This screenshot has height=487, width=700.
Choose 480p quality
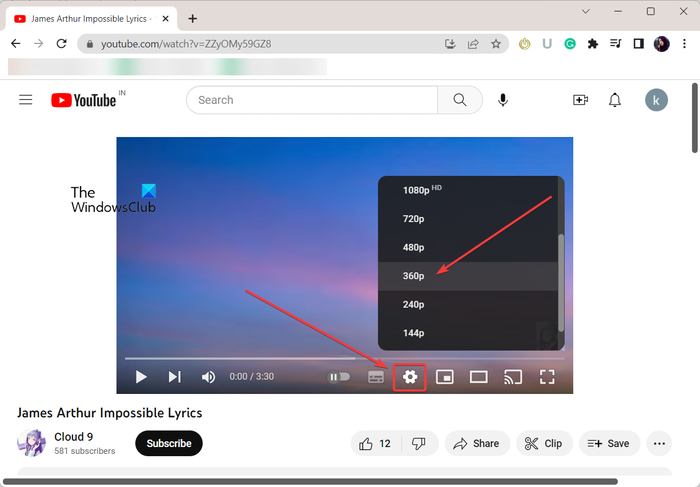(x=468, y=247)
